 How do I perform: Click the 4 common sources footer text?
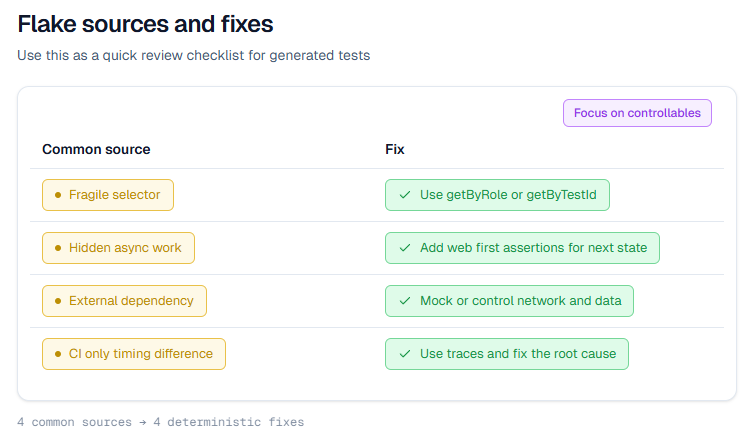[160, 422]
